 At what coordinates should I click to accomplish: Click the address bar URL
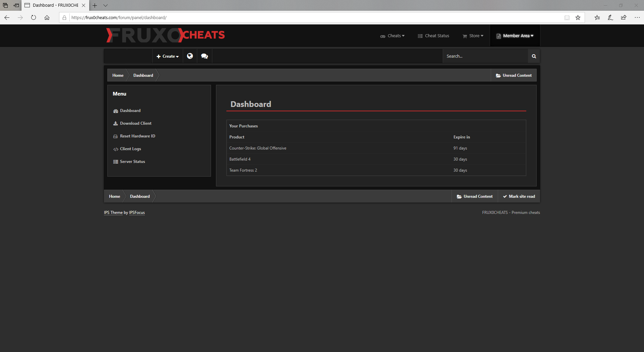click(119, 17)
